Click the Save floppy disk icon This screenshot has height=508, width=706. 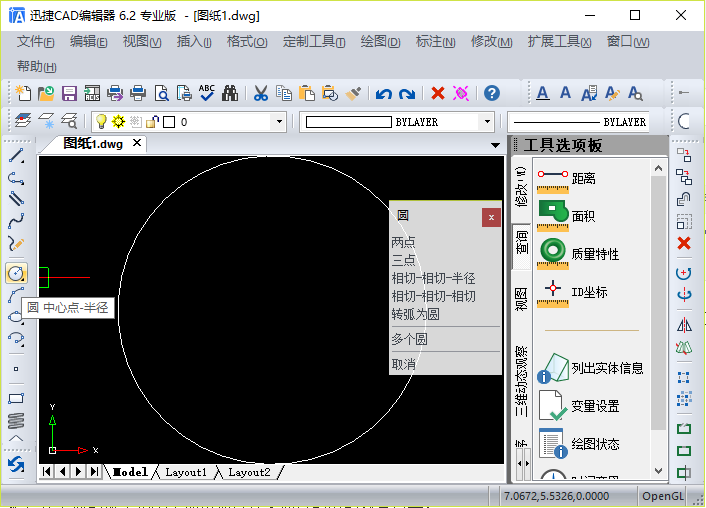point(69,93)
